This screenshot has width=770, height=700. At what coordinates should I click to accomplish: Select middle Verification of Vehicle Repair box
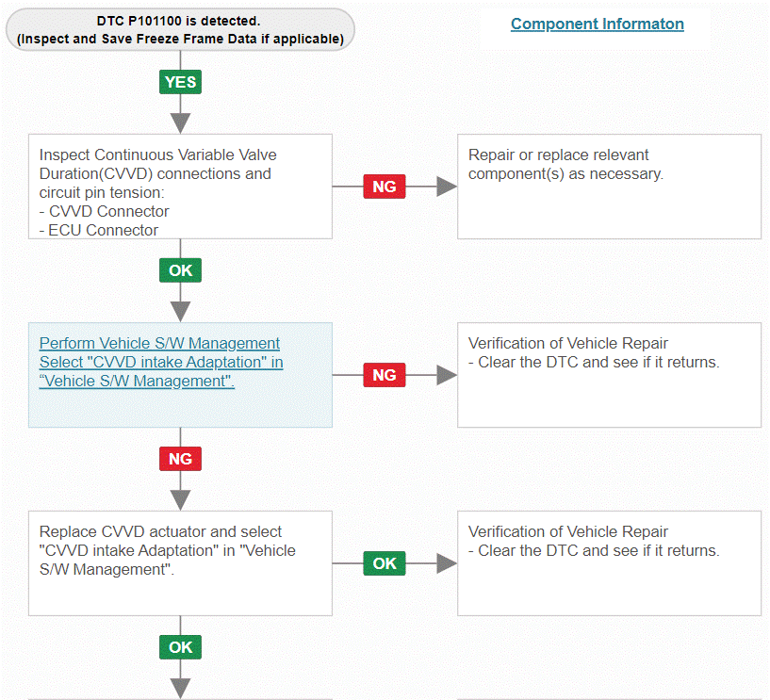pos(610,375)
